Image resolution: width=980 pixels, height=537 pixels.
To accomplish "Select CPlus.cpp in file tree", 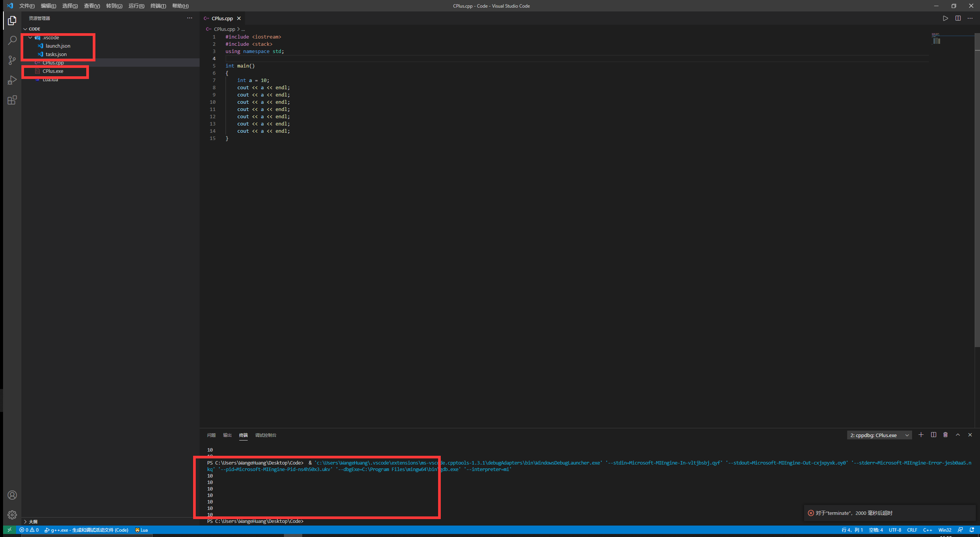I will coord(53,63).
